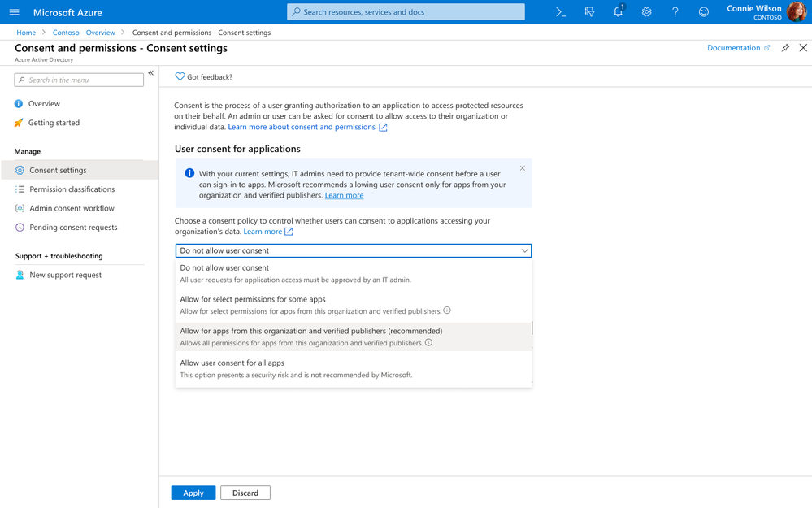The image size is (812, 508).
Task: Click the help question mark icon
Action: point(675,12)
